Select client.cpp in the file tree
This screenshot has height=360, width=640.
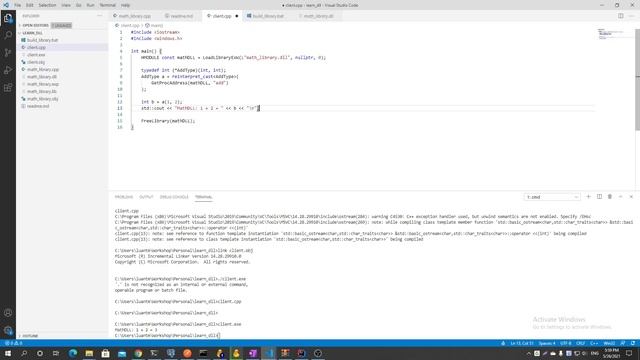62,47
